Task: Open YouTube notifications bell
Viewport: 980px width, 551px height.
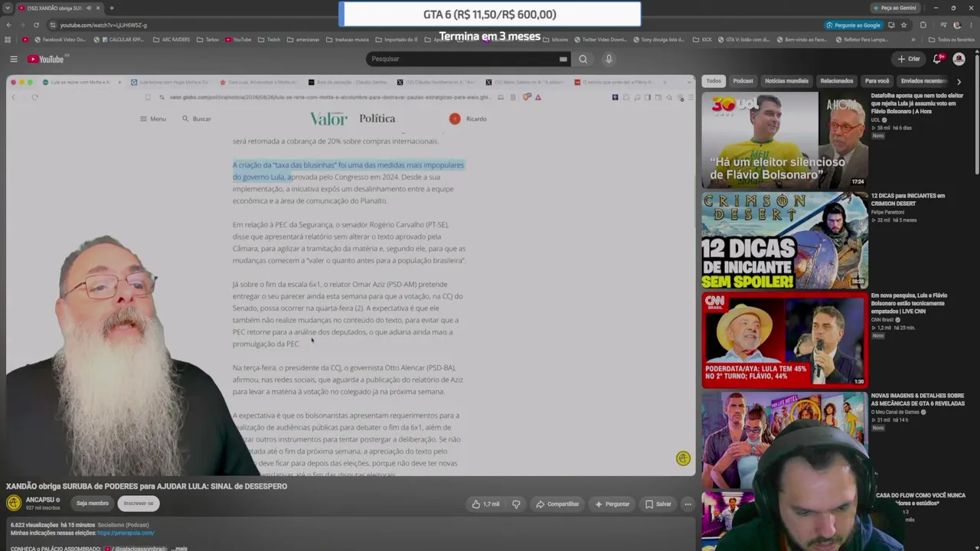Action: pos(936,59)
